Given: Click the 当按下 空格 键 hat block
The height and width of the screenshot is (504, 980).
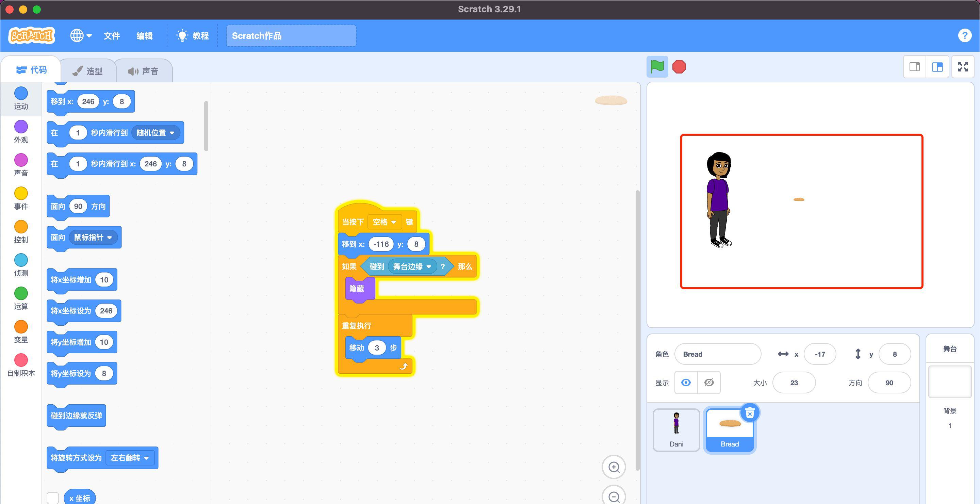Looking at the screenshot, I should click(353, 222).
